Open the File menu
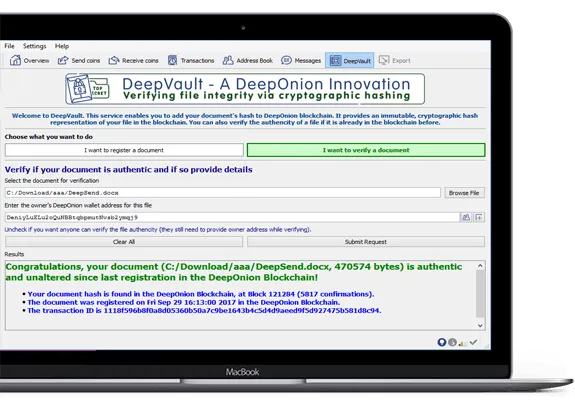This screenshot has width=575, height=407. pos(10,46)
